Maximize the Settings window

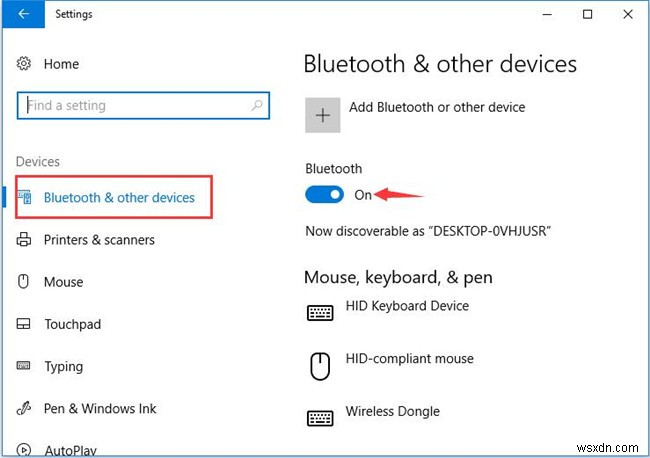click(586, 15)
